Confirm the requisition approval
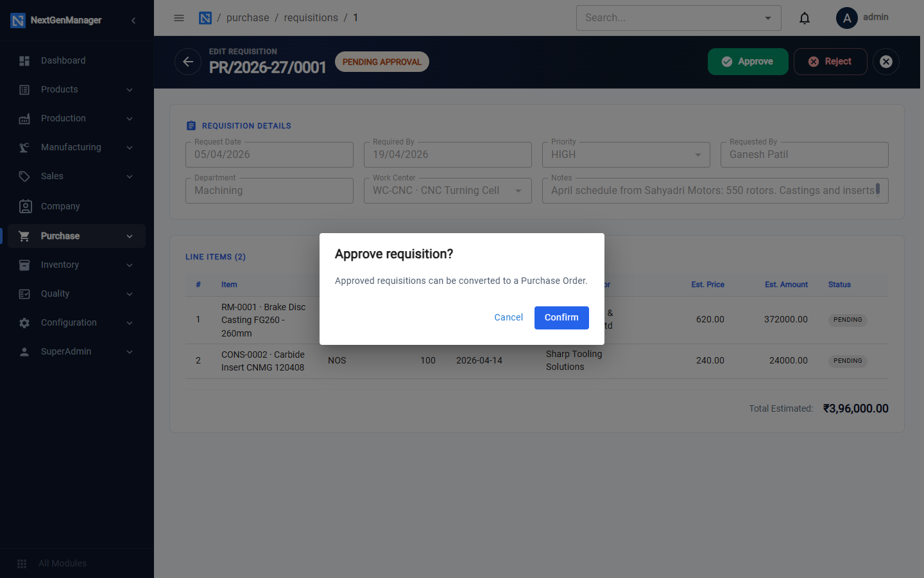924x578 pixels. coord(561,317)
